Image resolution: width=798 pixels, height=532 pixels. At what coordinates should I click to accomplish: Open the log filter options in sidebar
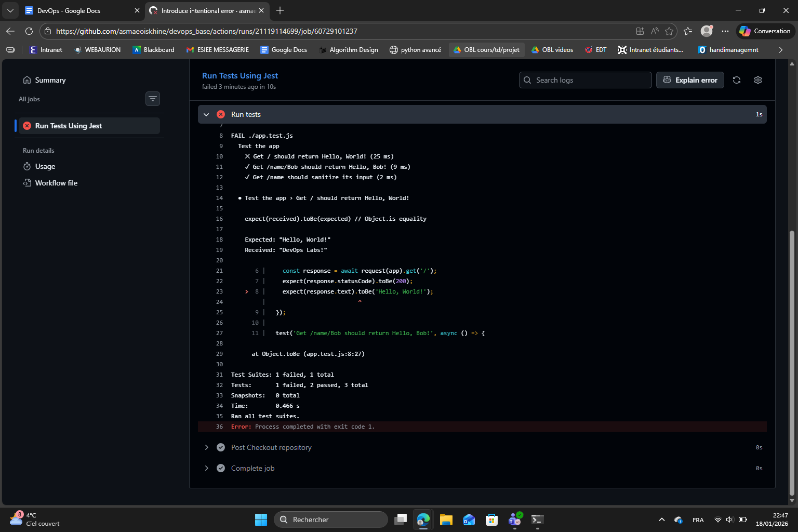click(x=152, y=99)
